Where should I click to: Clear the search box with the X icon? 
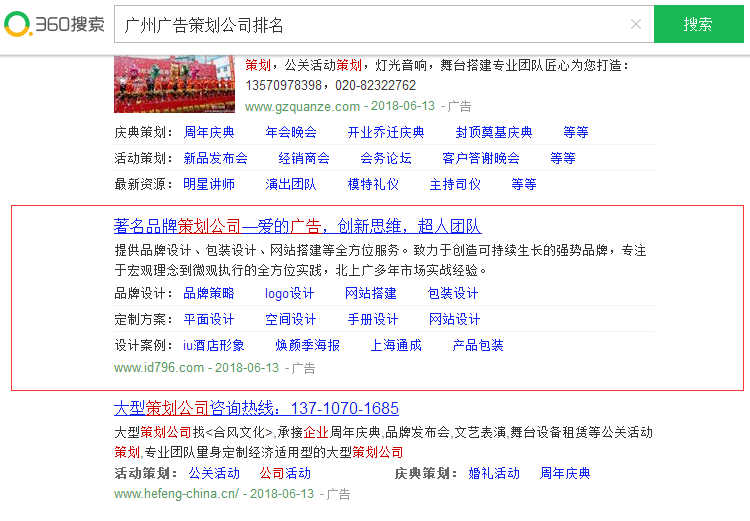click(x=635, y=25)
